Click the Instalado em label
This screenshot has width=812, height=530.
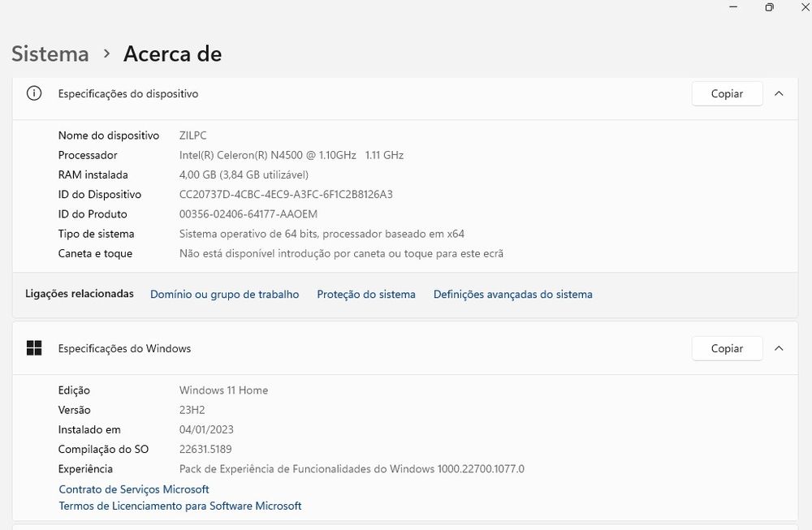89,429
